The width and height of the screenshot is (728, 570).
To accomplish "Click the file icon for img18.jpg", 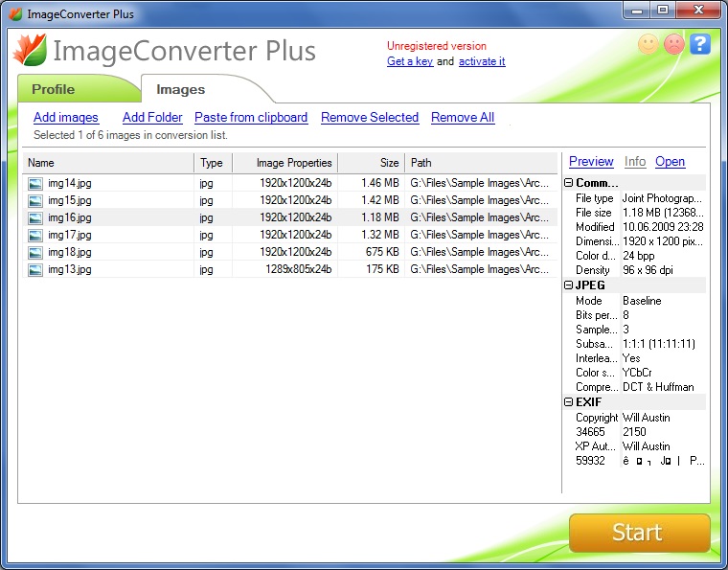I will tap(35, 252).
